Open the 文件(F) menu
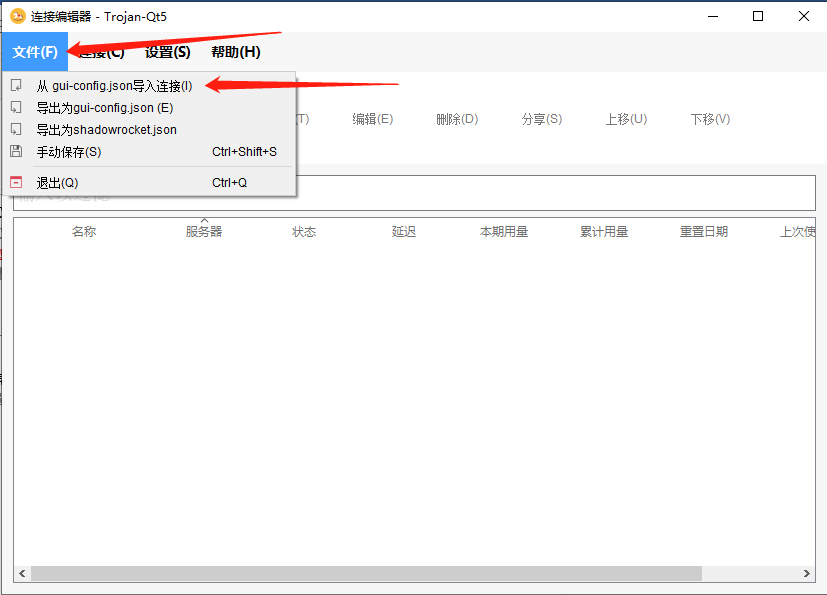Screen dimensions: 827x595 point(35,52)
